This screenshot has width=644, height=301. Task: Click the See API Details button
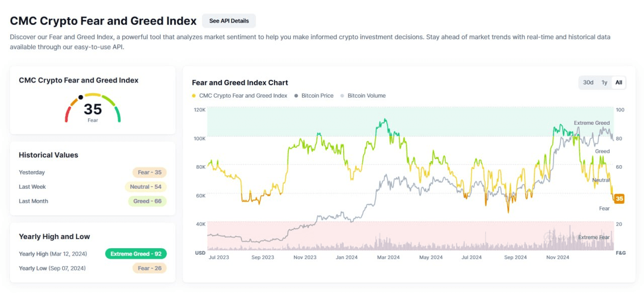click(x=229, y=21)
